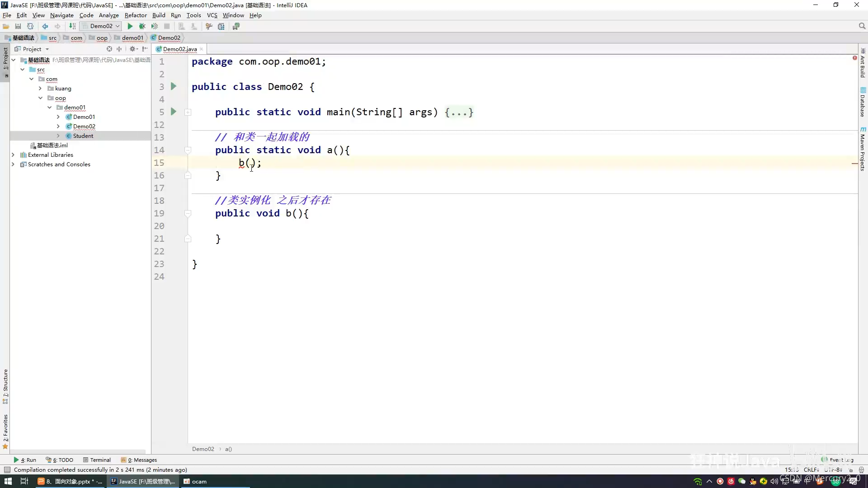Click the Open file toolbar icon
The width and height of the screenshot is (868, 488).
click(x=6, y=26)
